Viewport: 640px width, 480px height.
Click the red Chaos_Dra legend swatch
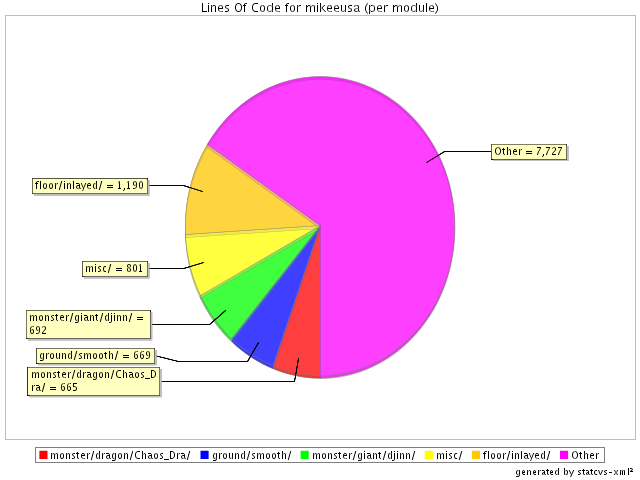[42, 456]
